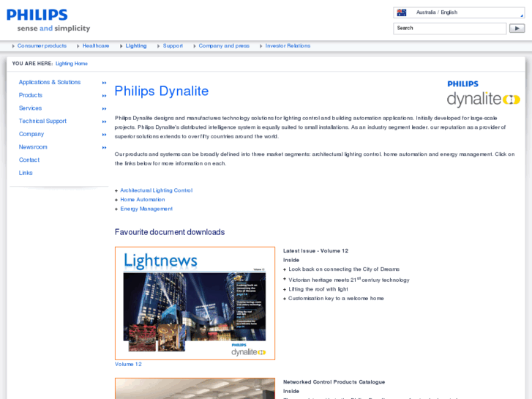The image size is (532, 399).
Task: Click 'Latest Issue - Volume 12' text
Action: (315, 251)
